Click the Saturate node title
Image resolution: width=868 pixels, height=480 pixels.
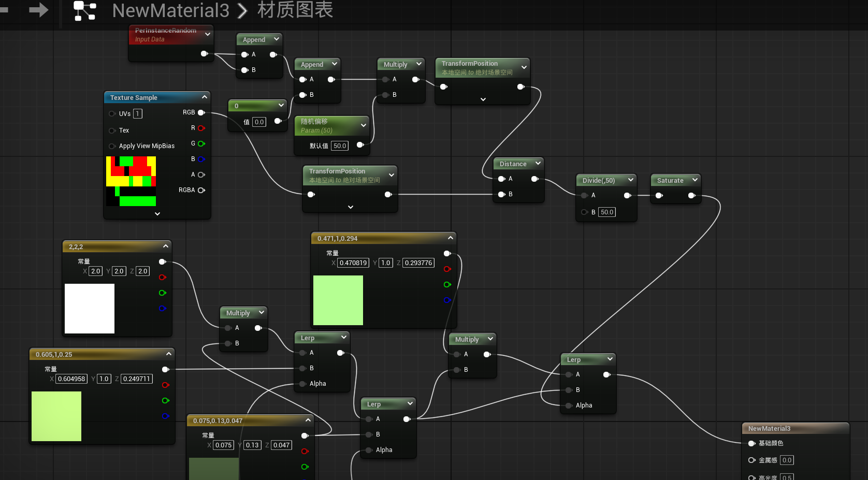tap(670, 181)
